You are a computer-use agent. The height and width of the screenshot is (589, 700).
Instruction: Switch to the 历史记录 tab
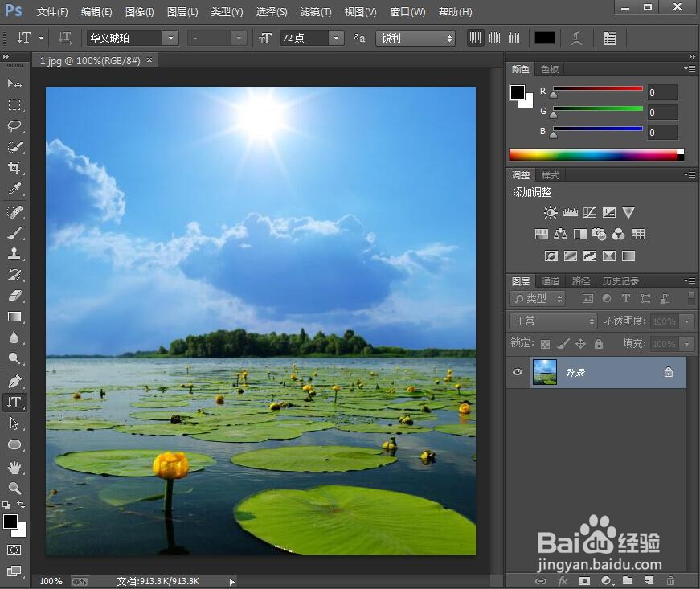[x=620, y=281]
